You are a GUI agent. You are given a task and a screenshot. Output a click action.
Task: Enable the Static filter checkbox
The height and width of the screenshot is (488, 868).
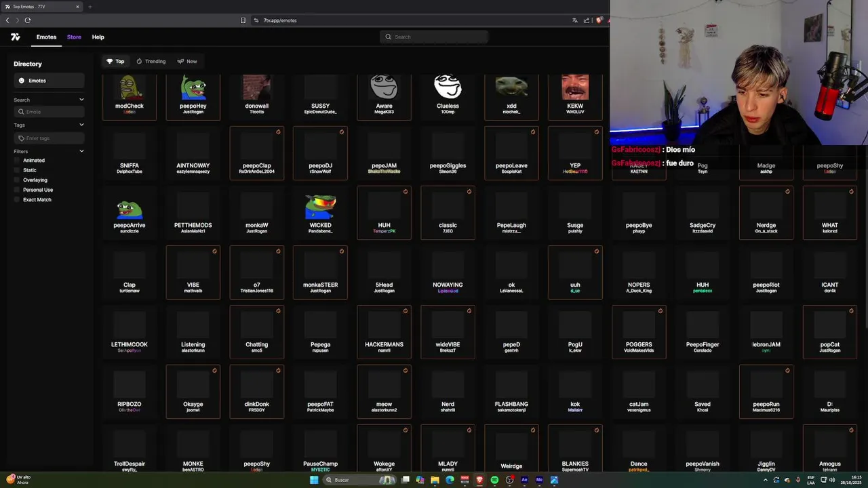pyautogui.click(x=17, y=170)
